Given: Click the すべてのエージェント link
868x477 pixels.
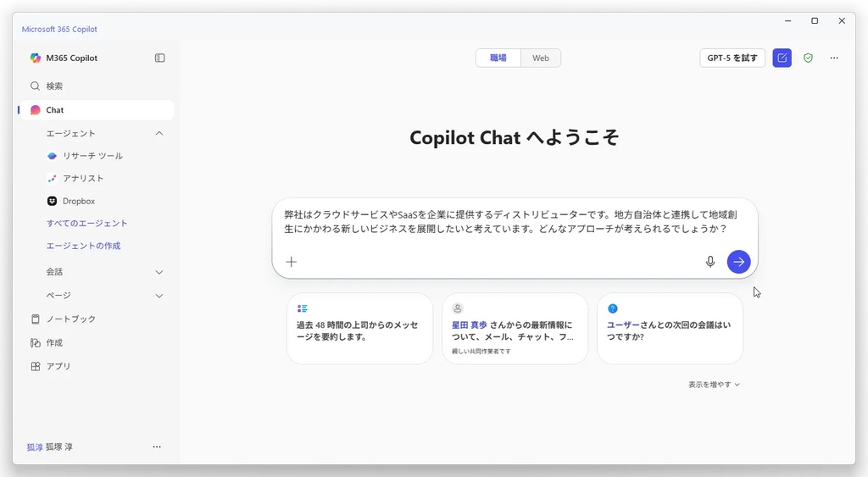Looking at the screenshot, I should [x=87, y=223].
